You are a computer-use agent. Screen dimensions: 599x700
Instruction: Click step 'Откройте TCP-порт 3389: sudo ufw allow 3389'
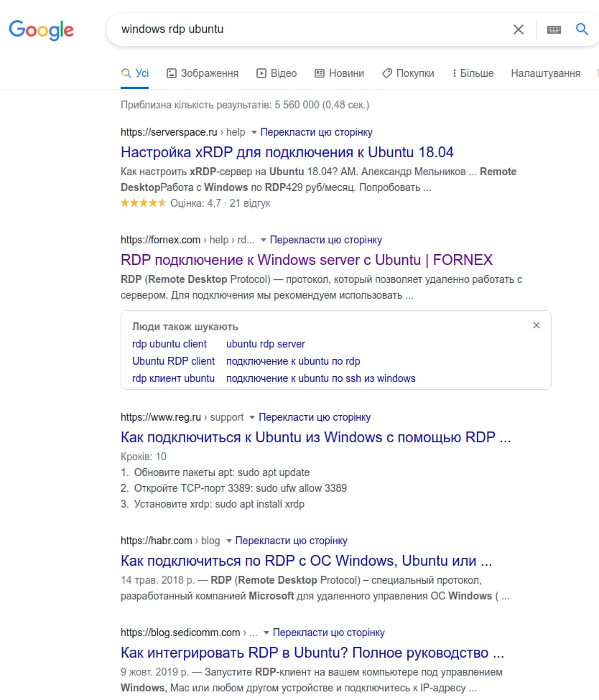241,488
